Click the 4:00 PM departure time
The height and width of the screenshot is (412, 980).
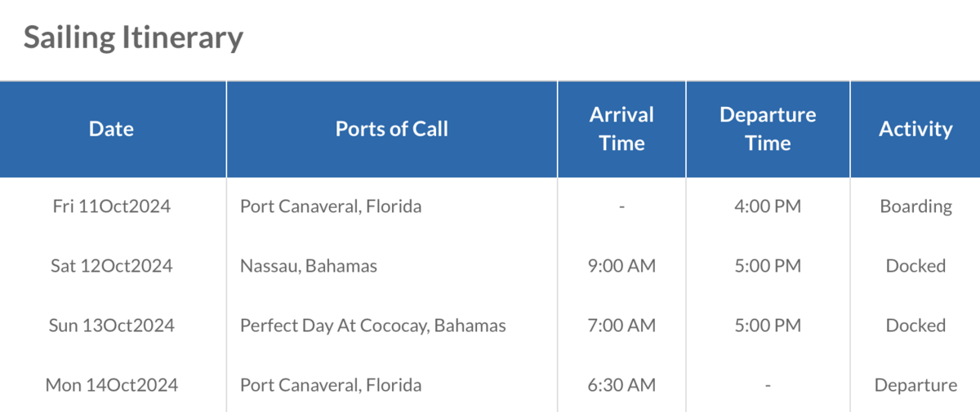click(768, 206)
